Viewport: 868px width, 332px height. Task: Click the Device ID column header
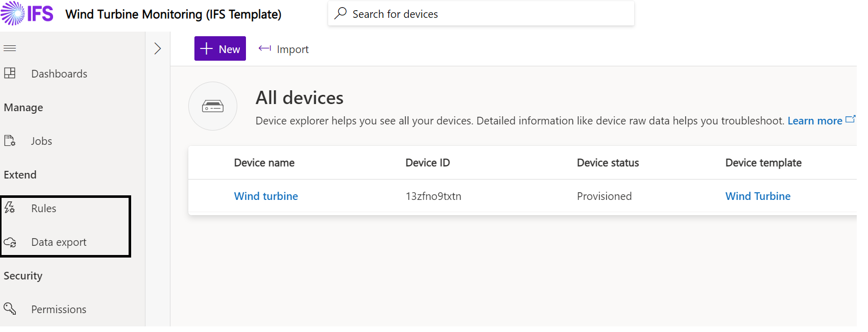(x=428, y=163)
